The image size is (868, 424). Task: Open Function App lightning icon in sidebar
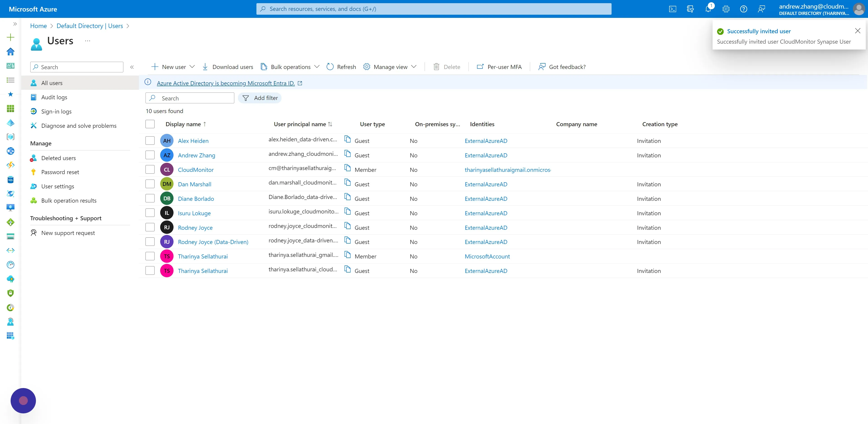[x=10, y=165]
